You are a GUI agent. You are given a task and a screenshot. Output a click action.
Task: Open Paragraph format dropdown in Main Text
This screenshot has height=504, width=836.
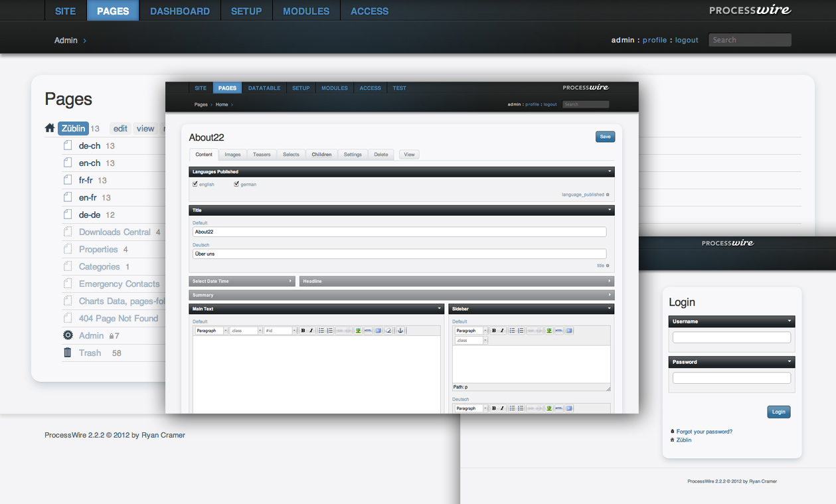[211, 331]
